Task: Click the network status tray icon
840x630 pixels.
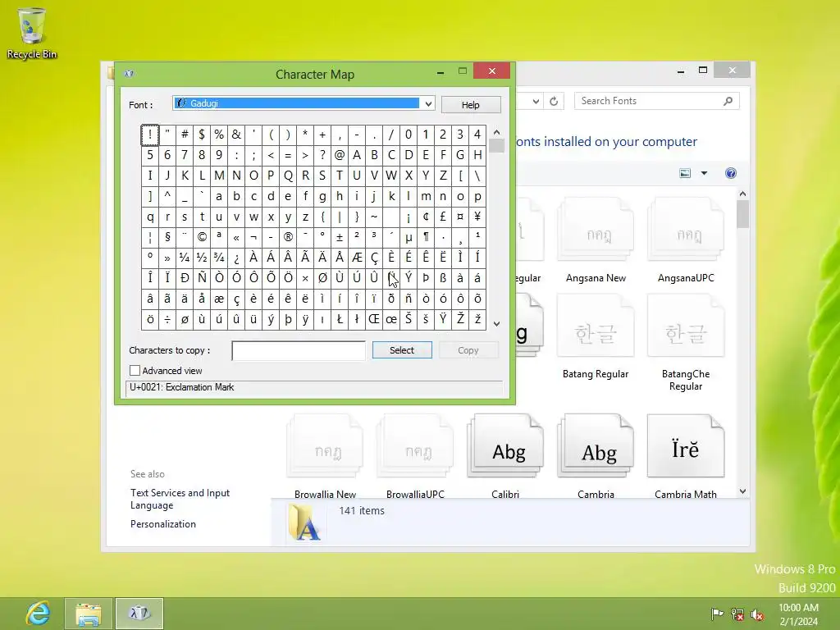Action: tap(737, 614)
